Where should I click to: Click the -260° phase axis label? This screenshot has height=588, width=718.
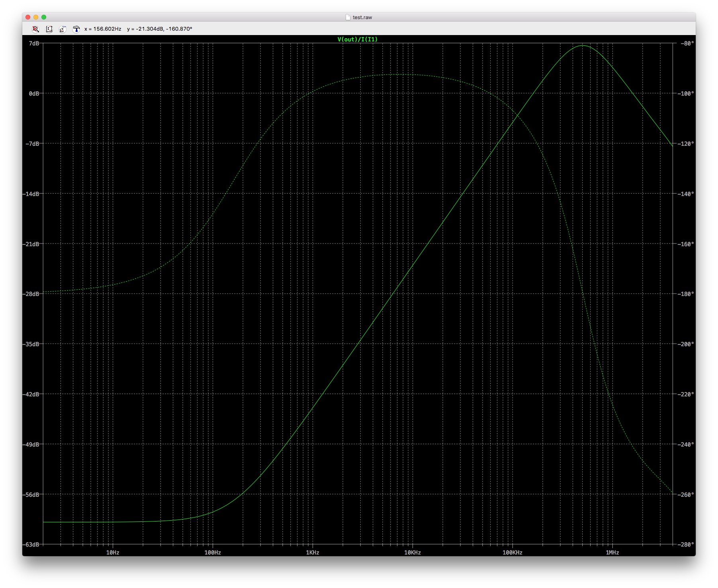click(685, 495)
